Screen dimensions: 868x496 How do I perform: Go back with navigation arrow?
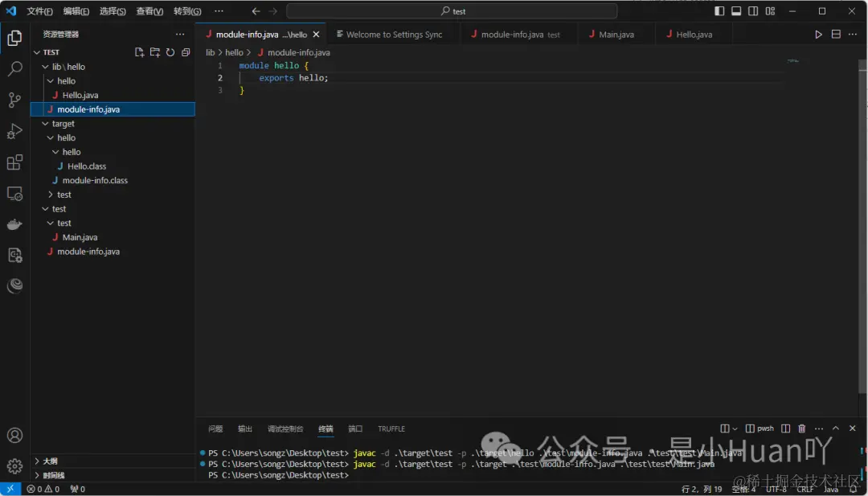256,11
